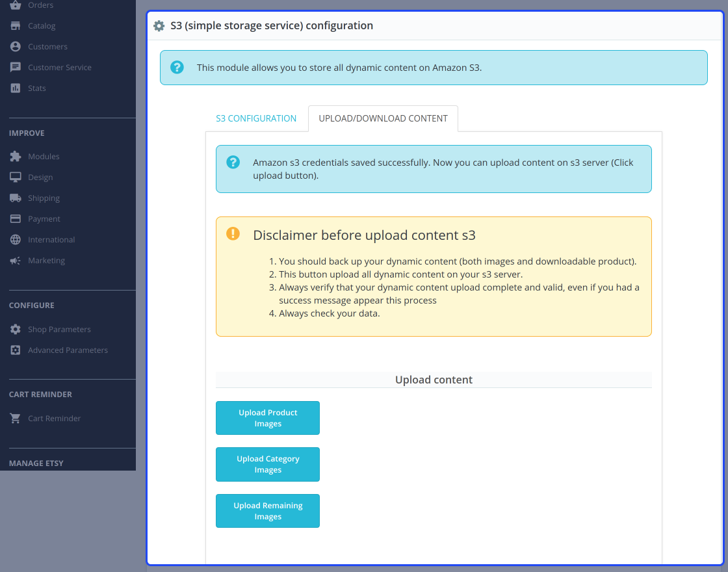Go to Marketing in the sidebar
The width and height of the screenshot is (728, 572).
46,261
